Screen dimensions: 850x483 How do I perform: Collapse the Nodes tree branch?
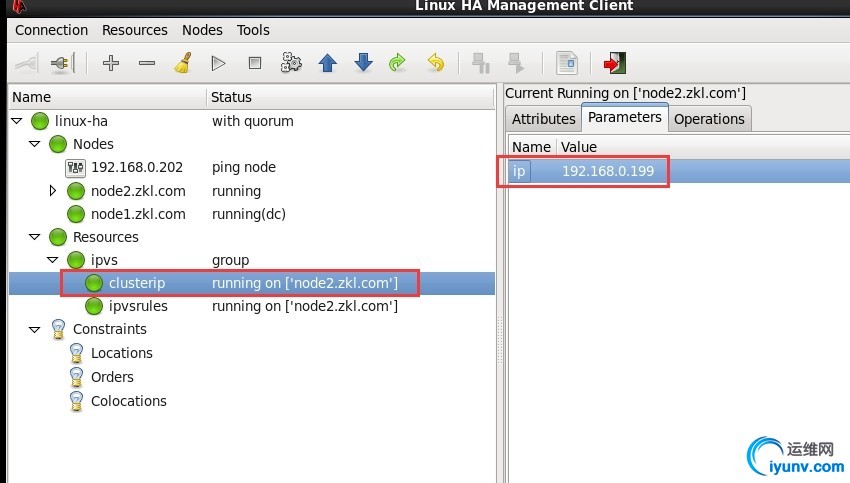click(35, 144)
